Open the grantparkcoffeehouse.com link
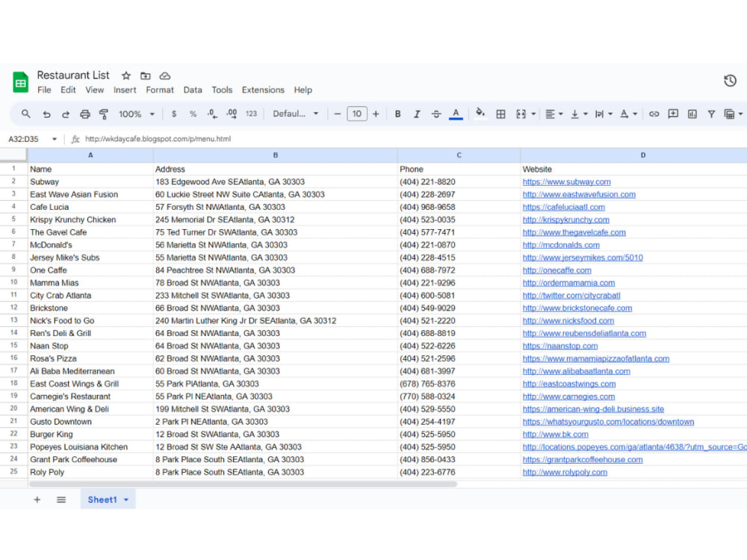 click(x=583, y=459)
